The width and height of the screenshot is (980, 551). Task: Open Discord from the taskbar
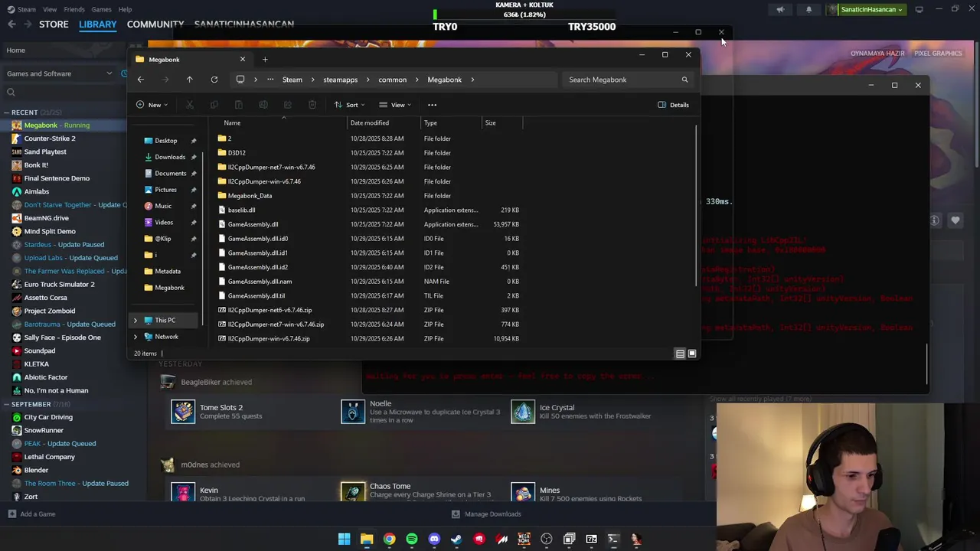click(x=434, y=539)
